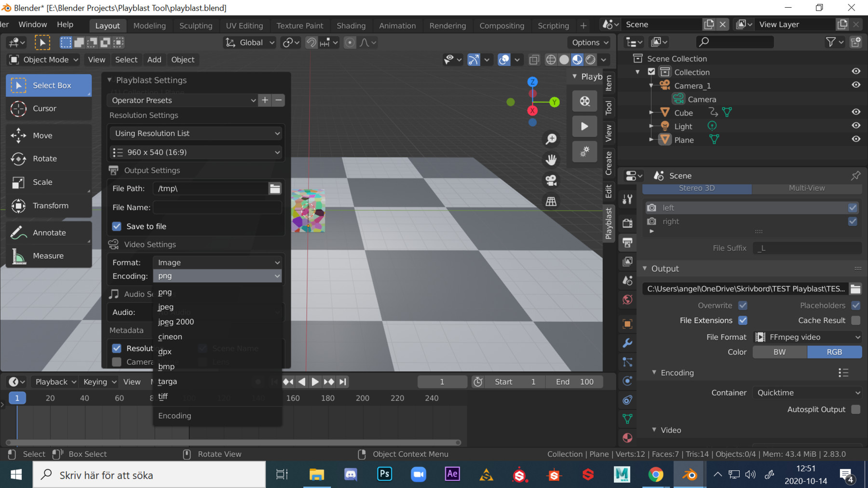Open Photoshop from the taskbar

pyautogui.click(x=384, y=475)
